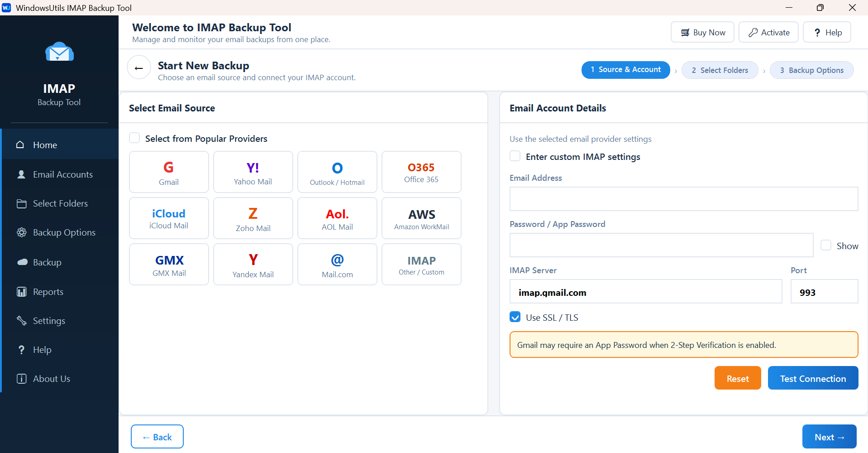868x453 pixels.
Task: Jump to the Backup Options step
Action: click(811, 70)
